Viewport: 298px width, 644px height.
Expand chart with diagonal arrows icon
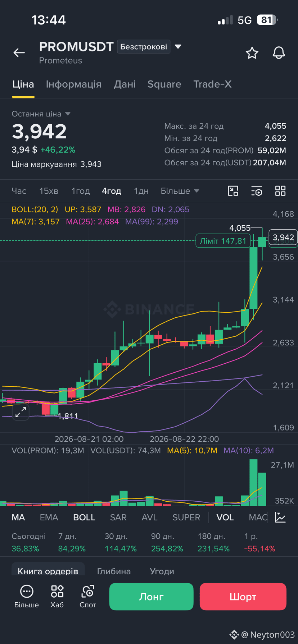point(21,412)
